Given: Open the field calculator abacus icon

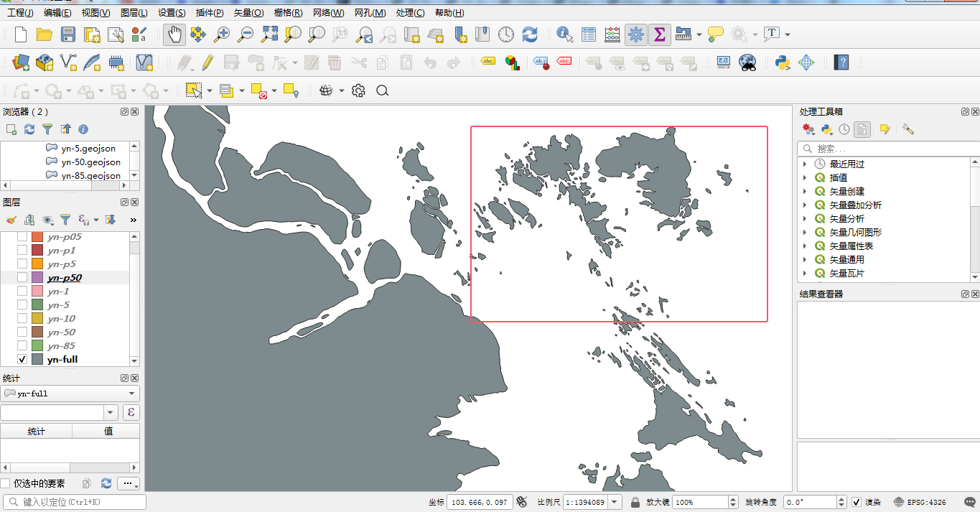Looking at the screenshot, I should pos(612,34).
